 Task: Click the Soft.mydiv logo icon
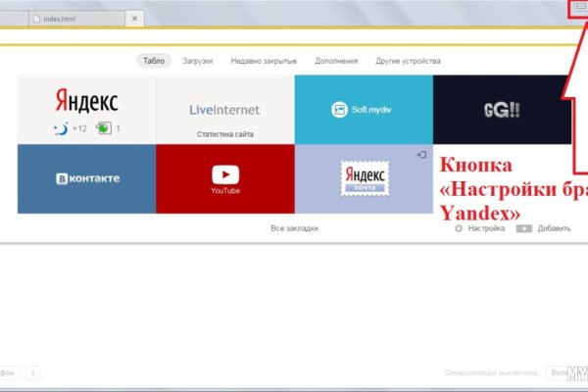point(339,109)
